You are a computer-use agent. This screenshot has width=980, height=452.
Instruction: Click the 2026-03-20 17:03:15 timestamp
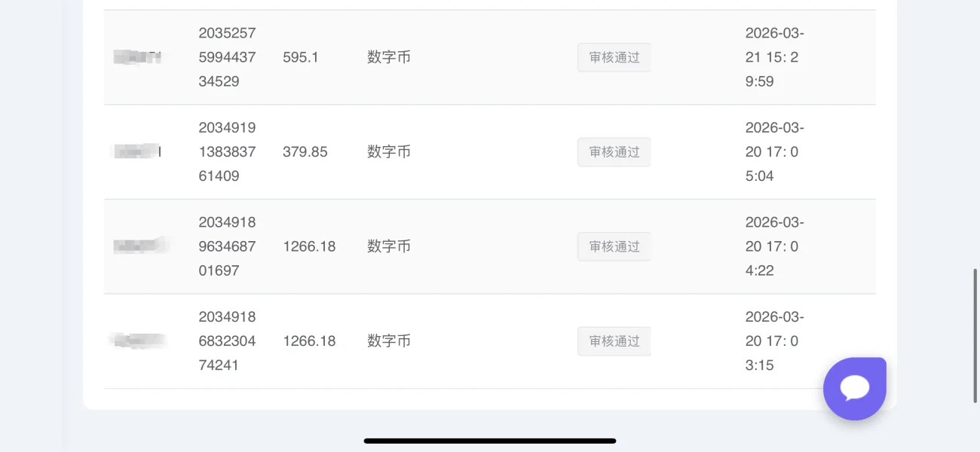click(774, 341)
